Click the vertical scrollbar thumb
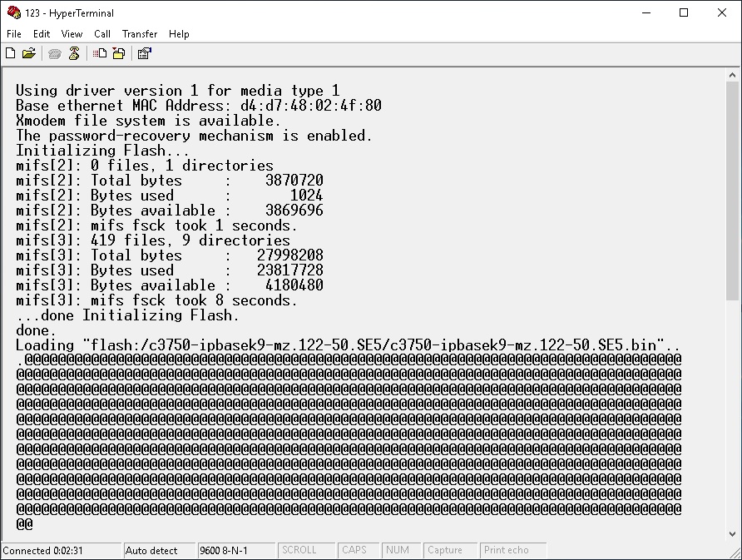Screen dimensions: 742x560 (732, 191)
